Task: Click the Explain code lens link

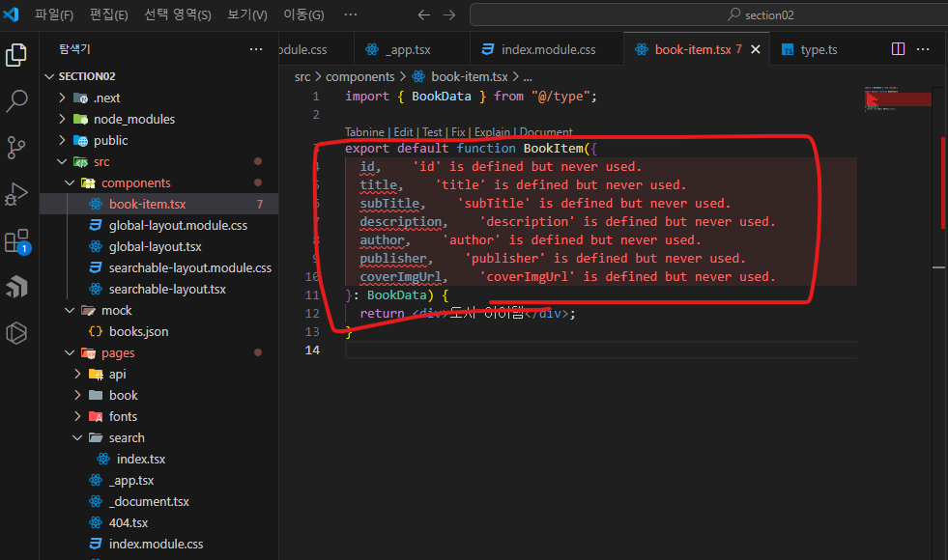Action: [x=492, y=131]
